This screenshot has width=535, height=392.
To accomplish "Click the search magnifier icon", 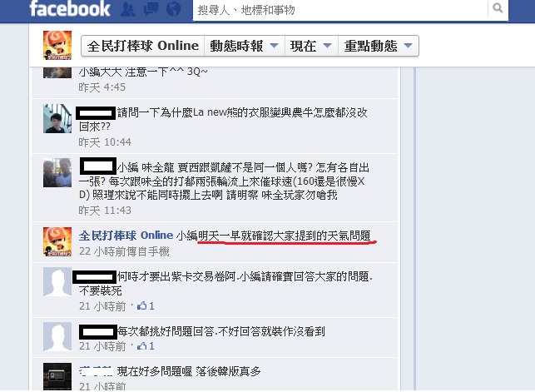I will tap(498, 7).
